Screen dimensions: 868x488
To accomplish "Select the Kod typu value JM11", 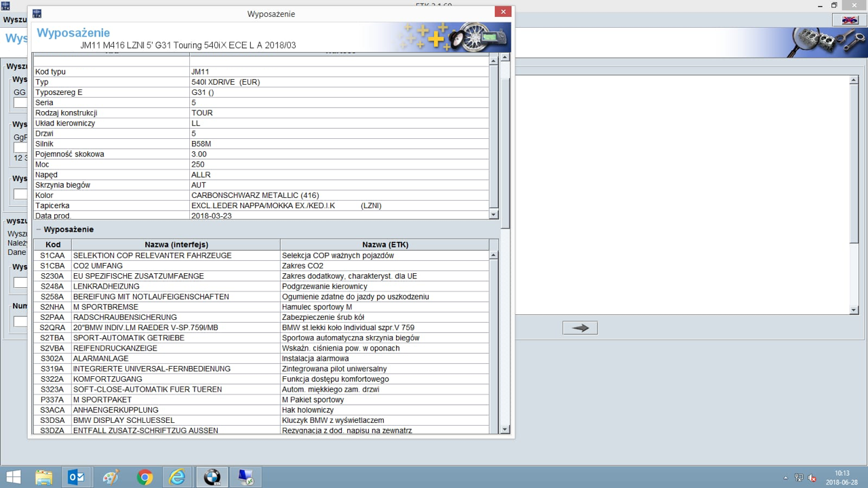I will (x=200, y=72).
